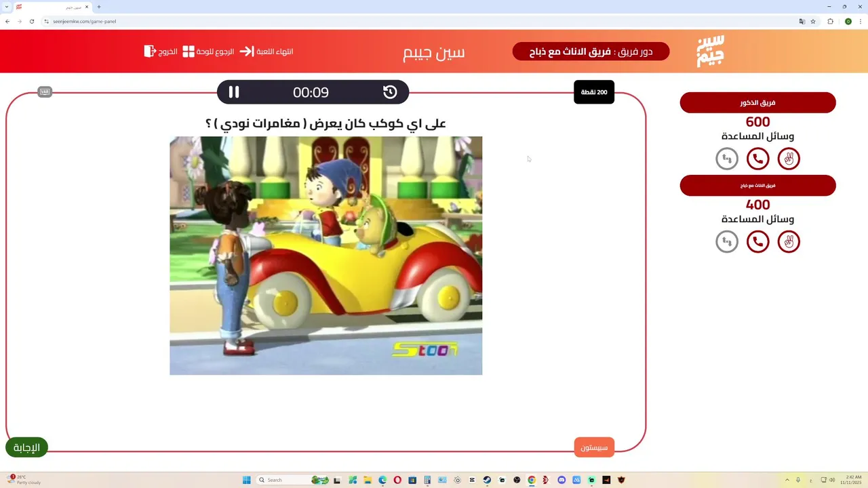Open a new browser tab with the plus button
Screen dimensions: 868x488
[99, 7]
